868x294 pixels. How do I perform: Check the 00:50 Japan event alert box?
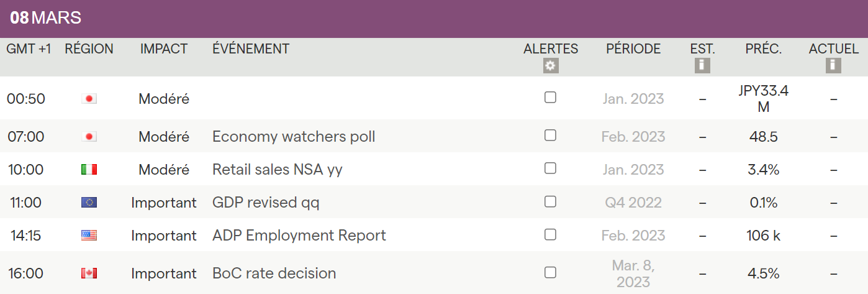point(550,98)
